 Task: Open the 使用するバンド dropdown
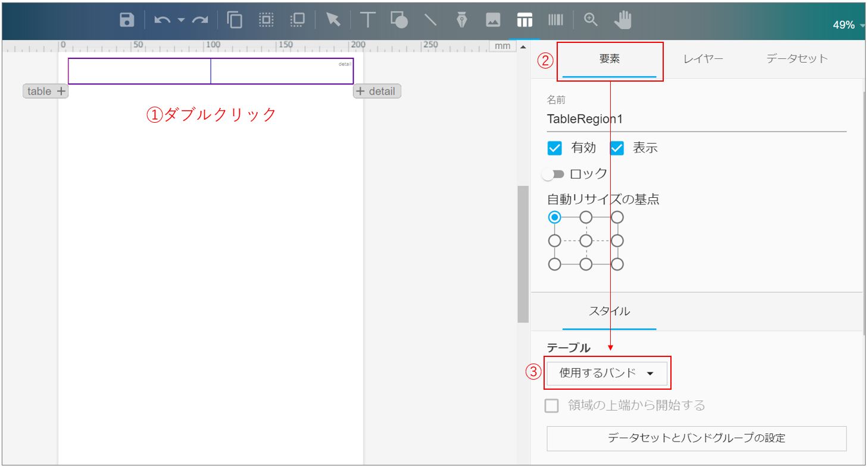click(607, 373)
